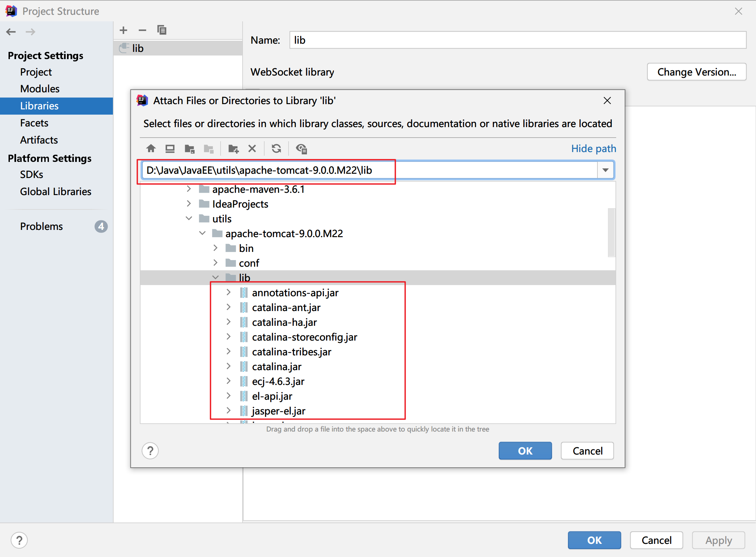The image size is (756, 557).
Task: Click the Delete X toolbar icon
Action: coord(252,148)
